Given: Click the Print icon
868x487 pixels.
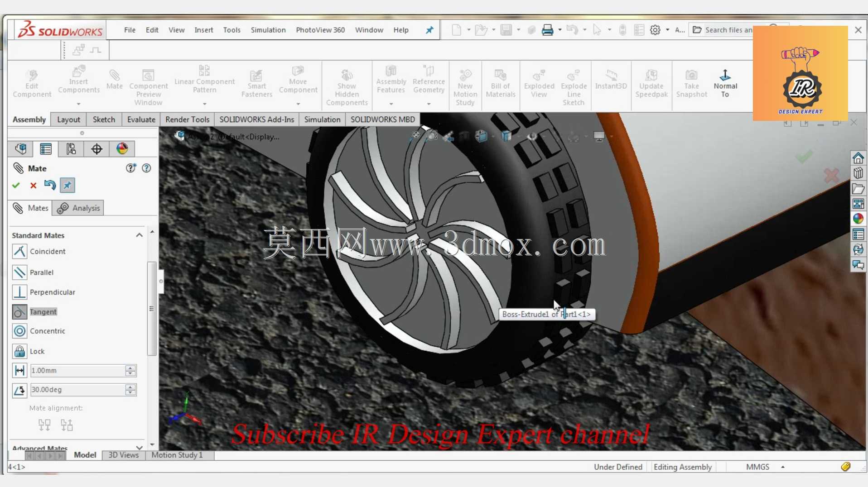Looking at the screenshot, I should [547, 30].
